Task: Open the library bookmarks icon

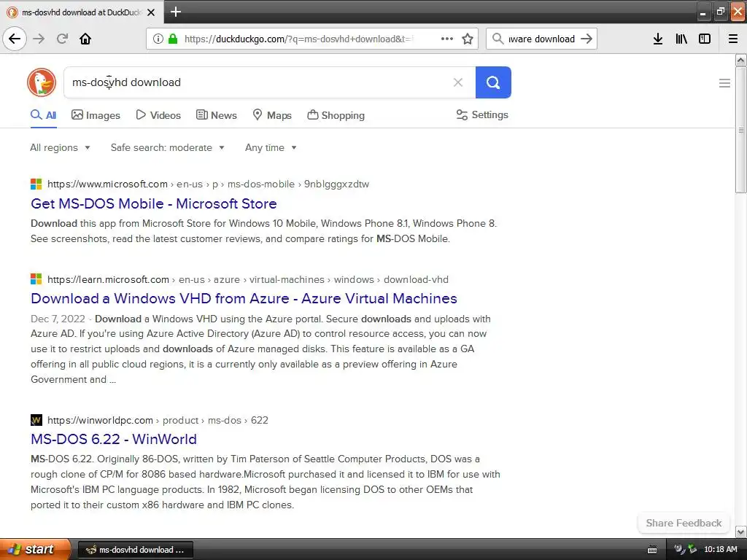Action: (681, 39)
